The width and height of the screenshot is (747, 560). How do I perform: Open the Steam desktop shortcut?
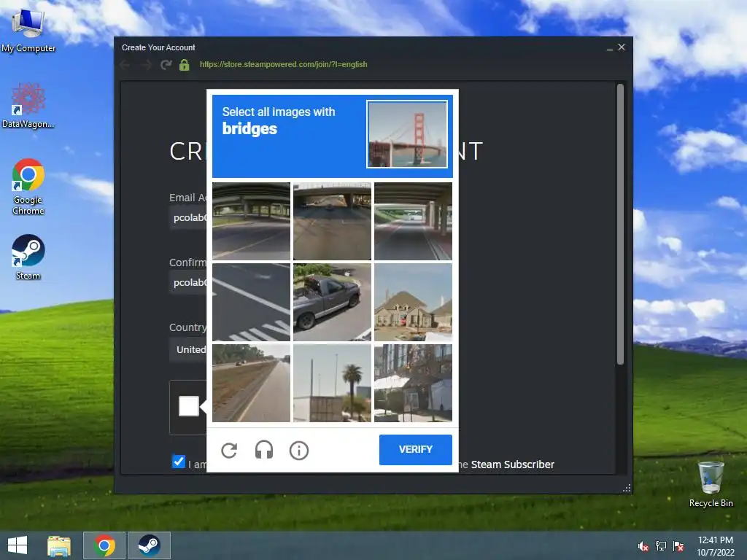click(28, 257)
